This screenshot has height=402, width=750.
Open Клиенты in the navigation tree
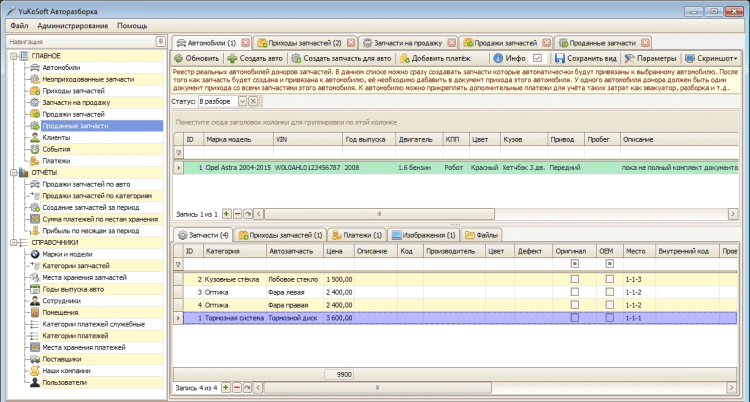click(56, 137)
